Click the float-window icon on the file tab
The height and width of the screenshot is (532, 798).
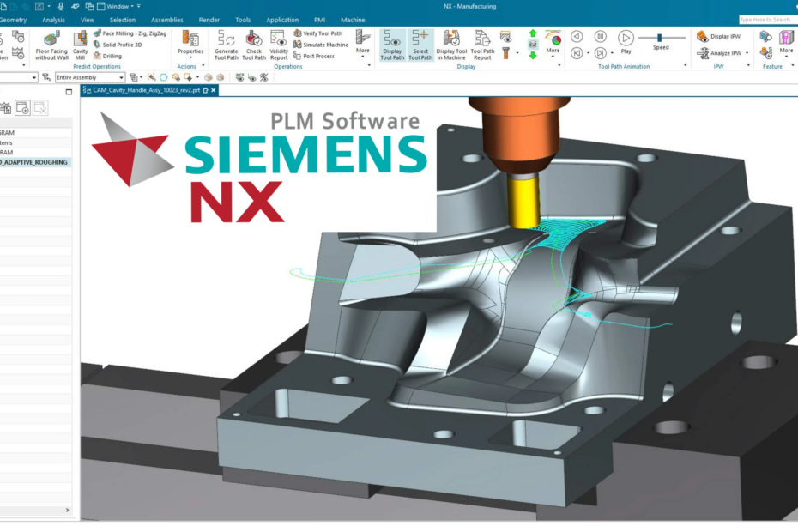pyautogui.click(x=206, y=91)
